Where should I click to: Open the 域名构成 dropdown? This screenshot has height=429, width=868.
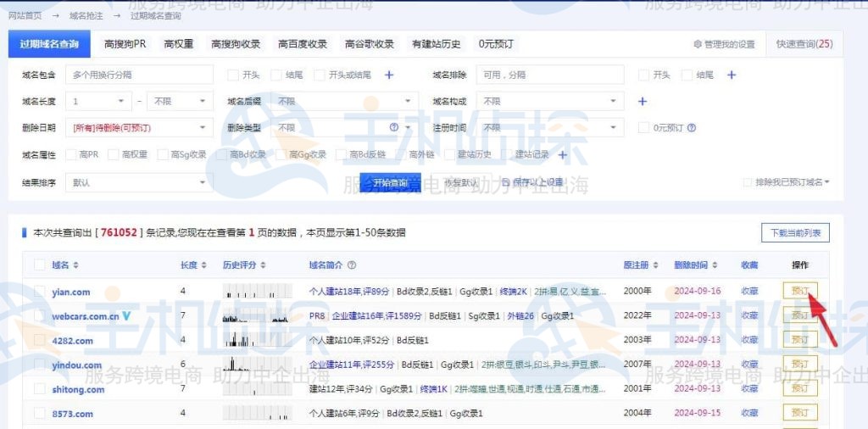[550, 101]
